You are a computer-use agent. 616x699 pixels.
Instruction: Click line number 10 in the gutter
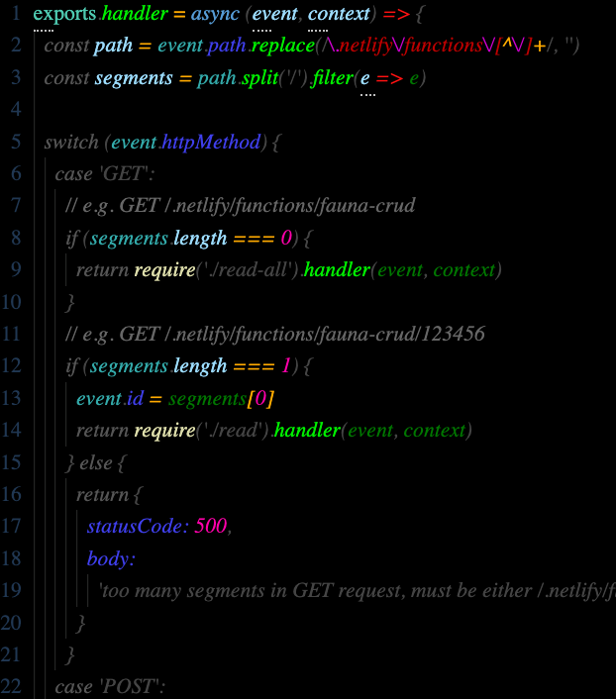click(11, 302)
